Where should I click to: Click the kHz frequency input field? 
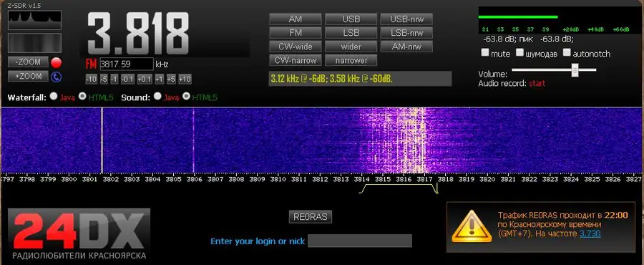click(x=127, y=64)
